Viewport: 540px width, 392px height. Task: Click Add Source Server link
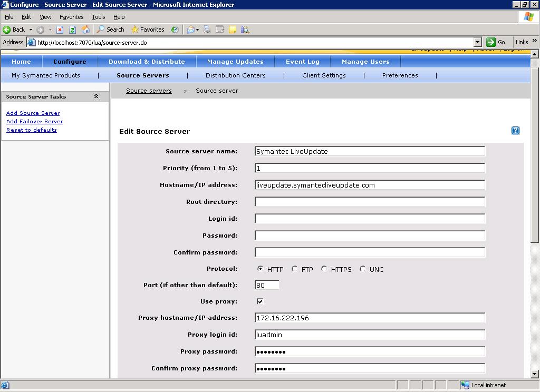33,113
